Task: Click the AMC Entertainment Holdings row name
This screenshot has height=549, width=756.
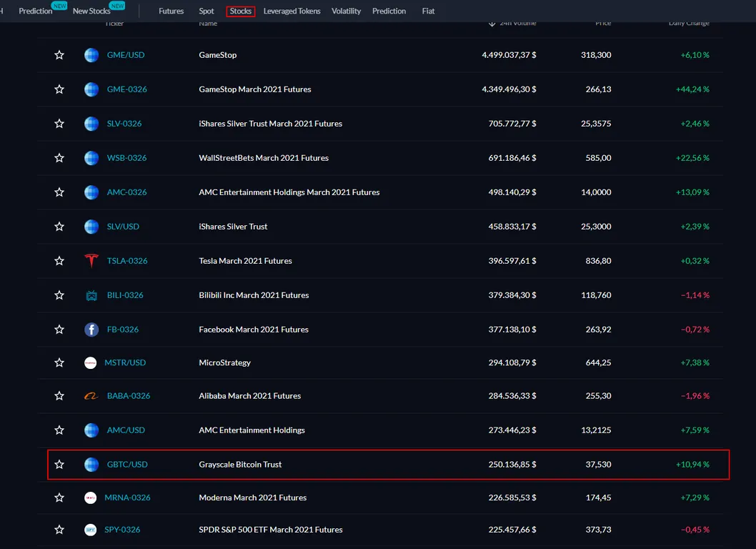Action: 252,430
